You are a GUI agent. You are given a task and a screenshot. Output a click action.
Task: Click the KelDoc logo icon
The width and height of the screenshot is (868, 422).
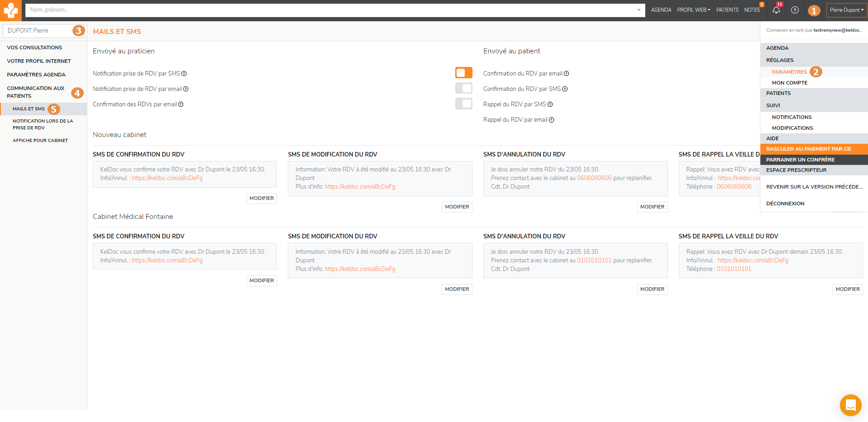pos(10,10)
